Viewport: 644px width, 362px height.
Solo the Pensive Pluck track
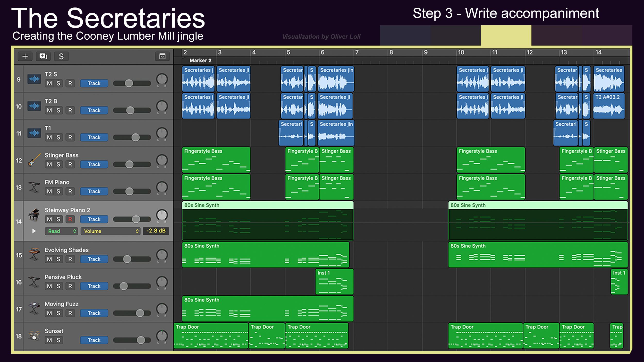58,286
